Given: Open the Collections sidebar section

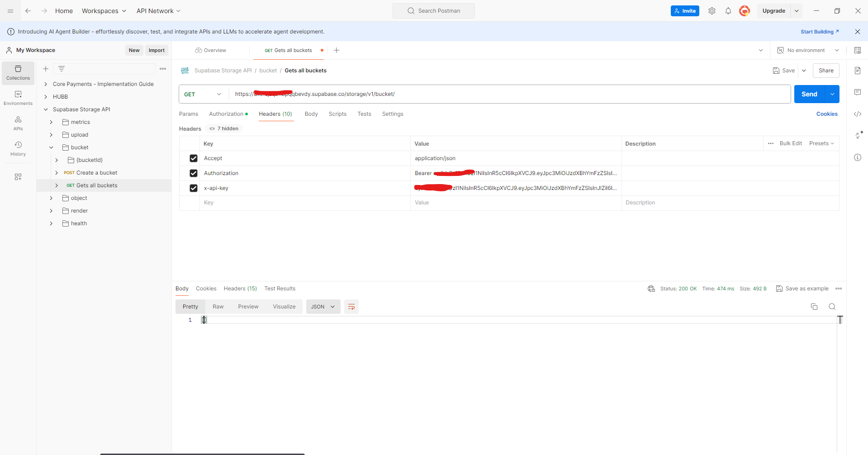Looking at the screenshot, I should pyautogui.click(x=18, y=73).
